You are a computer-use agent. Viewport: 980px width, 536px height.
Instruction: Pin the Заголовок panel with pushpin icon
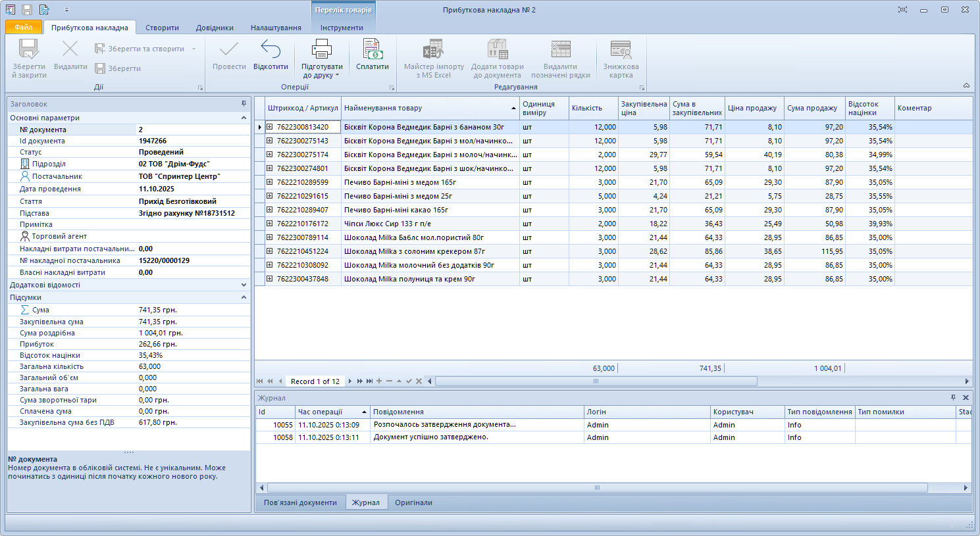[244, 104]
